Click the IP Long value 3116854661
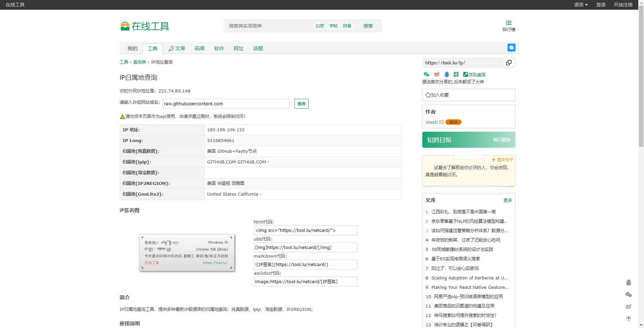Image resolution: width=644 pixels, height=328 pixels. tap(221, 140)
